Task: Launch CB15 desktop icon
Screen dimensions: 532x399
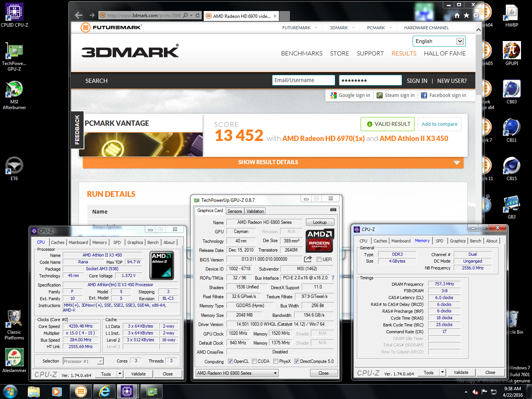Action: tap(511, 169)
